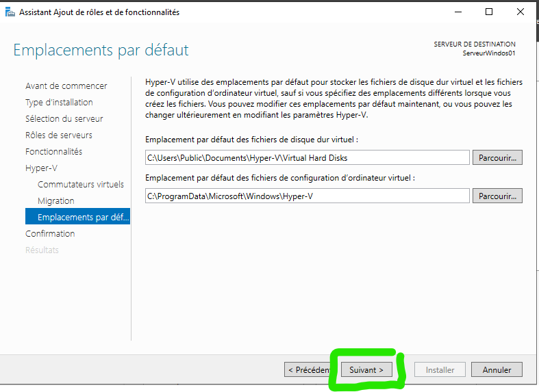Screen dimensions: 539x392
Task: Browse with Parcourir for virtual hard disk location
Action: (x=497, y=157)
